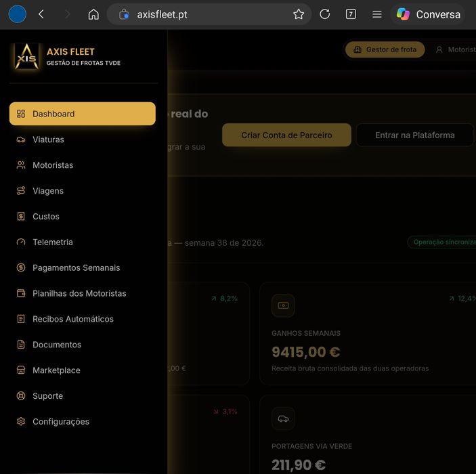Click the site security lock icon

(x=124, y=14)
